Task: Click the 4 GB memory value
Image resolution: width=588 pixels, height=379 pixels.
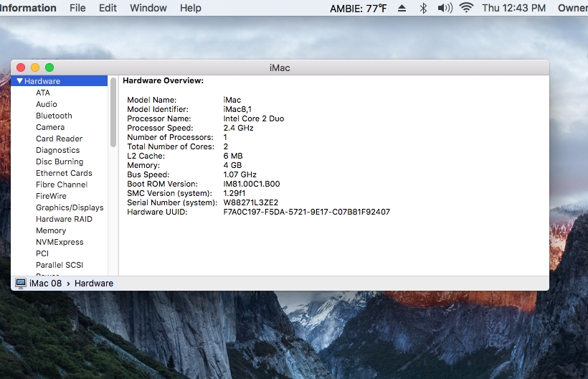Action: pyautogui.click(x=232, y=165)
